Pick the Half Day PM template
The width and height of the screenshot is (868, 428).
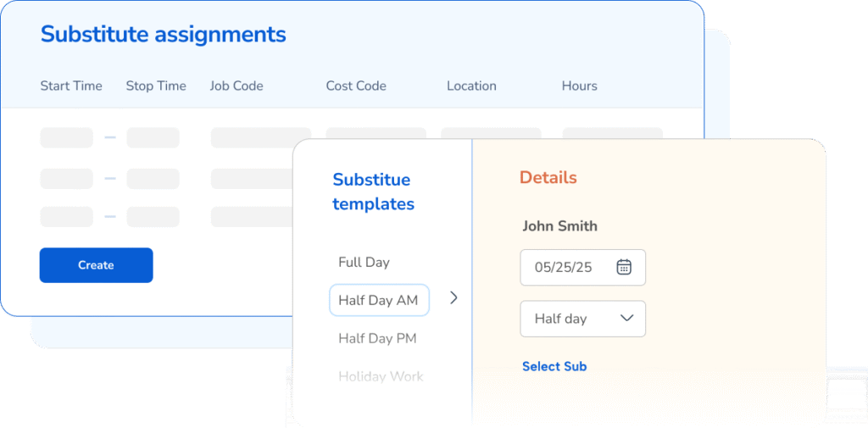(x=377, y=338)
